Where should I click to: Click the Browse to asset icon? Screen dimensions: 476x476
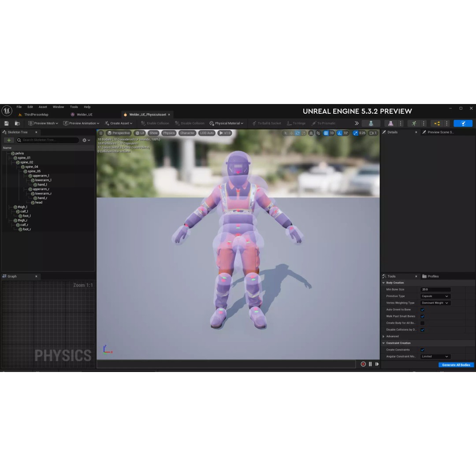[17, 123]
